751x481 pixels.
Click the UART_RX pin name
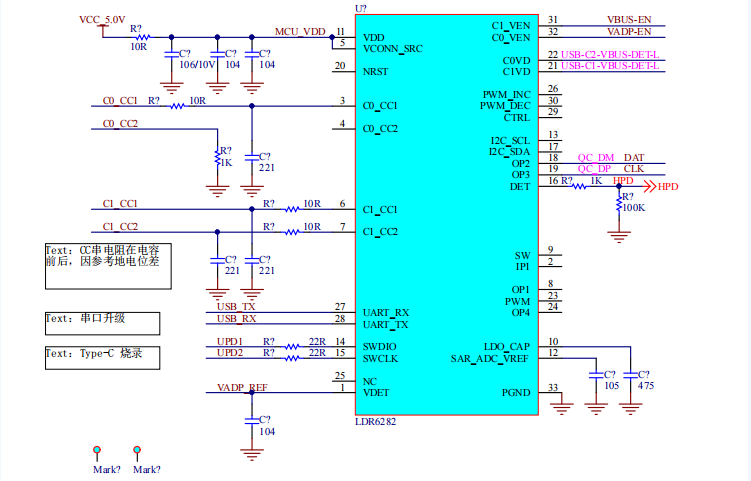point(386,313)
